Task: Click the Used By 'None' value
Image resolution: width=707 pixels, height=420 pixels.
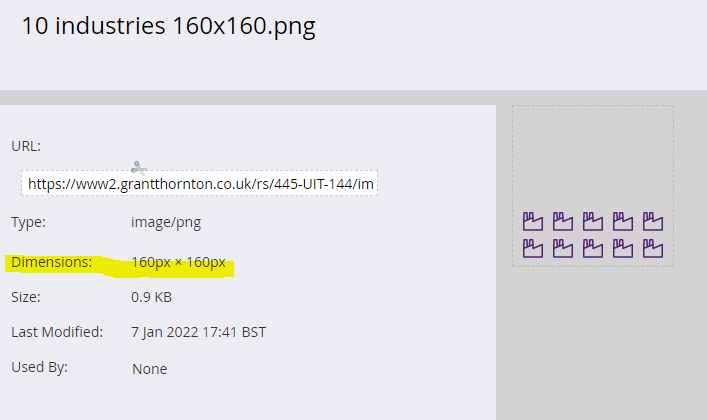Action: (149, 369)
